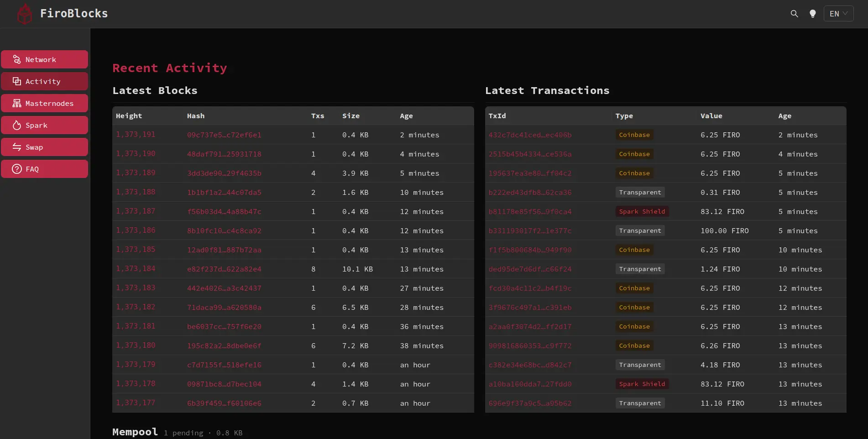
Task: Click the Latest Blocks heading
Action: pyautogui.click(x=155, y=90)
